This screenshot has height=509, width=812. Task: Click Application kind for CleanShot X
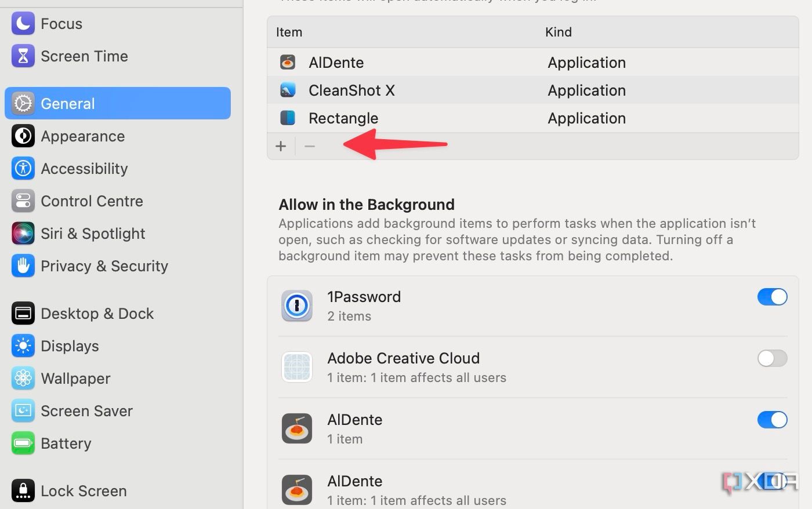coord(587,90)
